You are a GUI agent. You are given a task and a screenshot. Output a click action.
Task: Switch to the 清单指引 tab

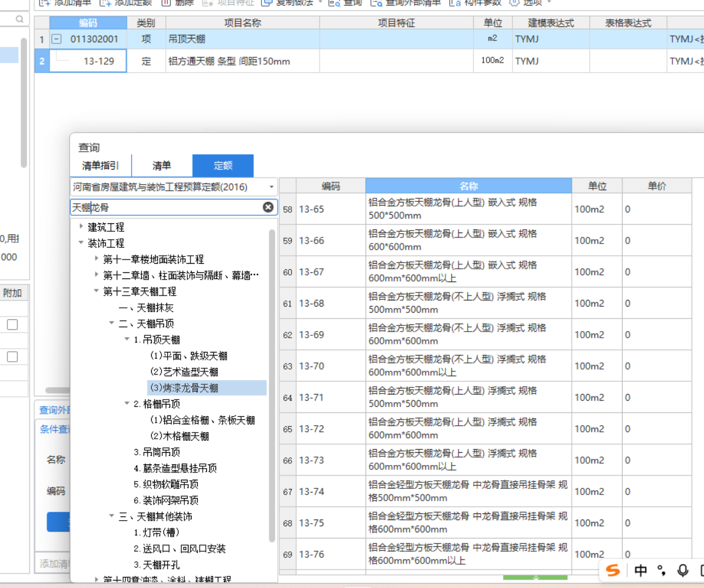100,166
